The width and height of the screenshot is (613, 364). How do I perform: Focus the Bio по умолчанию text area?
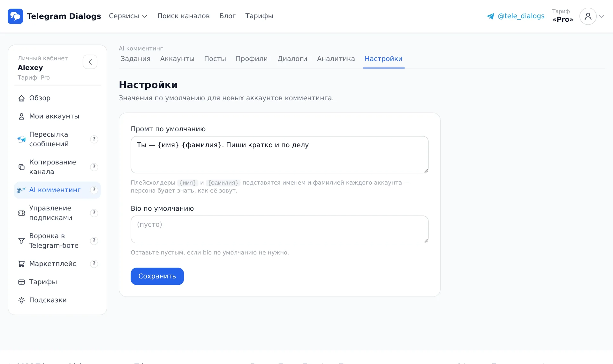point(279,229)
